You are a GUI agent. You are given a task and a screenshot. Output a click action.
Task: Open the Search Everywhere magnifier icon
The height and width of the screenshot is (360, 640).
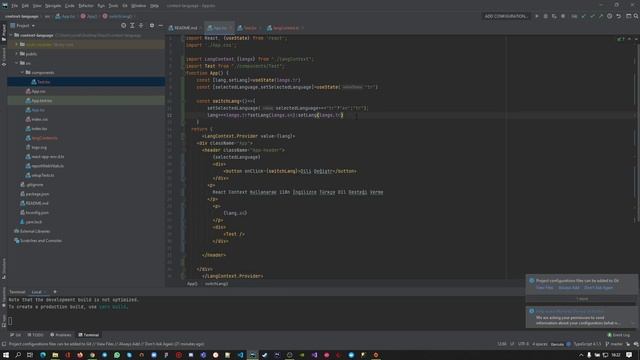[x=636, y=16]
